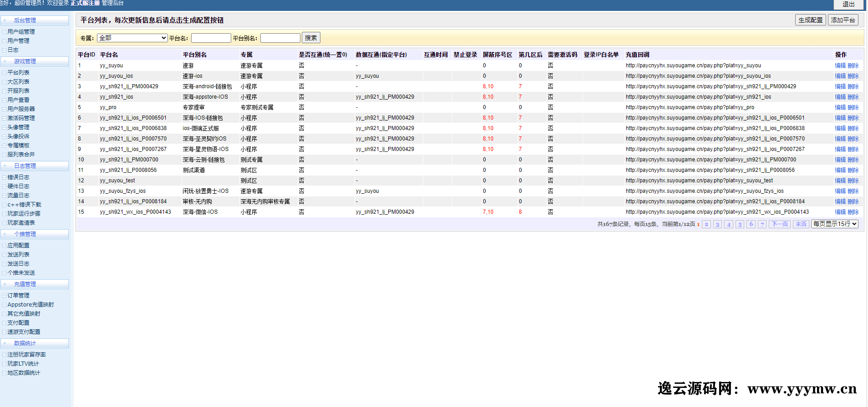Go to page 5 in pagination
This screenshot has height=407, width=868.
pyautogui.click(x=740, y=224)
